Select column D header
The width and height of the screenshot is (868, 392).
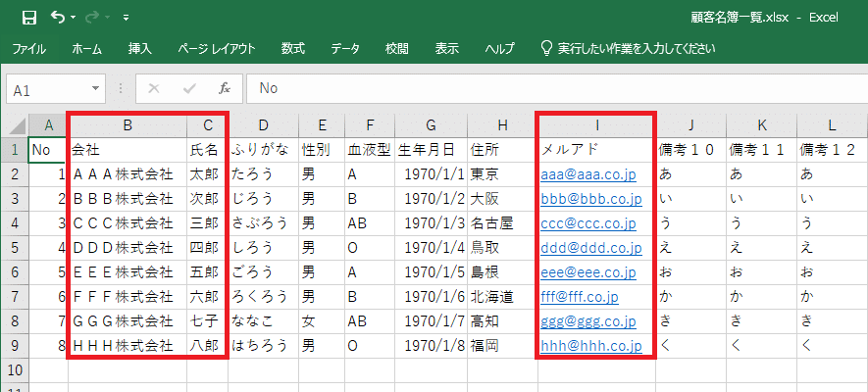[x=264, y=126]
